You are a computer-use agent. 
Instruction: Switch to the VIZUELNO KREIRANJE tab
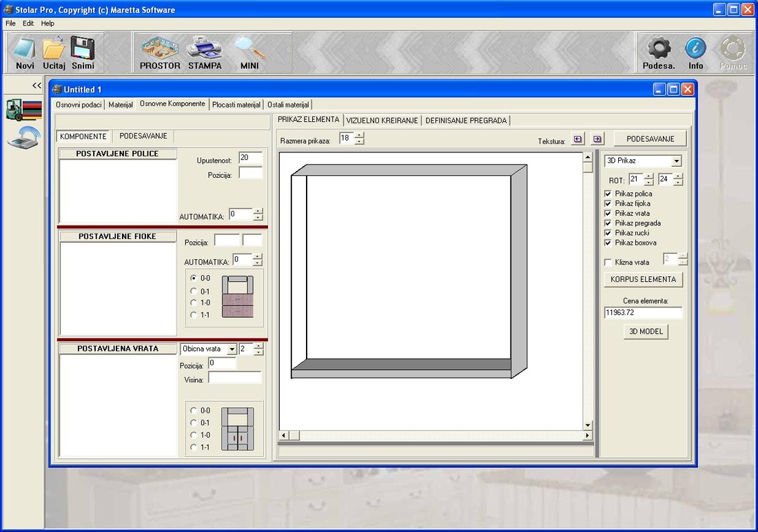click(382, 120)
